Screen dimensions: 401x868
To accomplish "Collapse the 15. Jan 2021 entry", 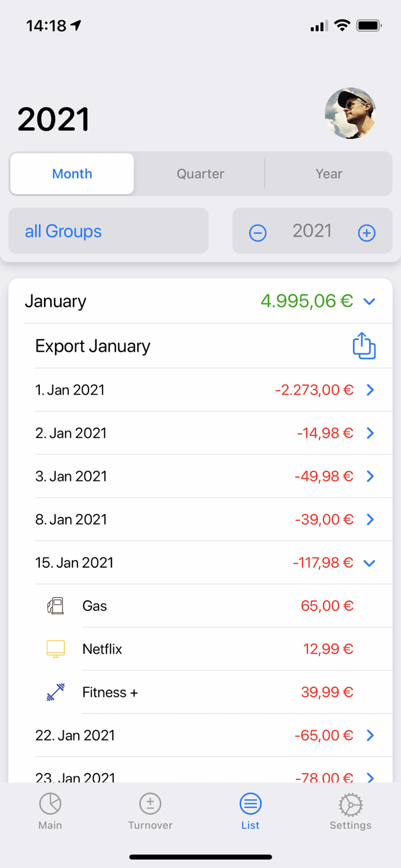I will pos(370,562).
